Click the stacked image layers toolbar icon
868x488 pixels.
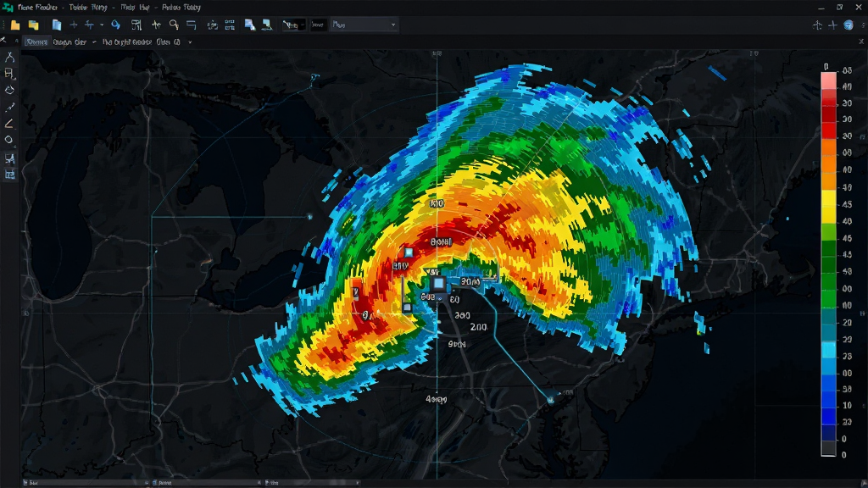point(250,25)
